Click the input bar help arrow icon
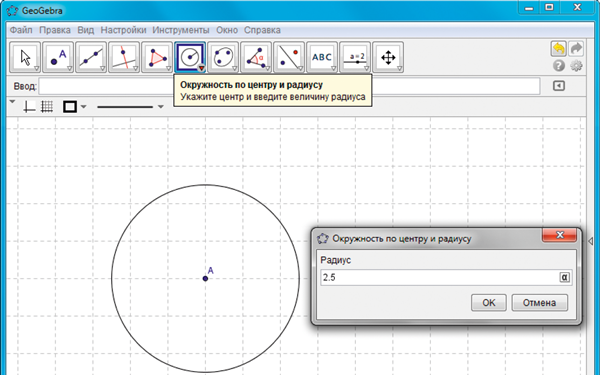This screenshot has width=600, height=375. pos(559,86)
